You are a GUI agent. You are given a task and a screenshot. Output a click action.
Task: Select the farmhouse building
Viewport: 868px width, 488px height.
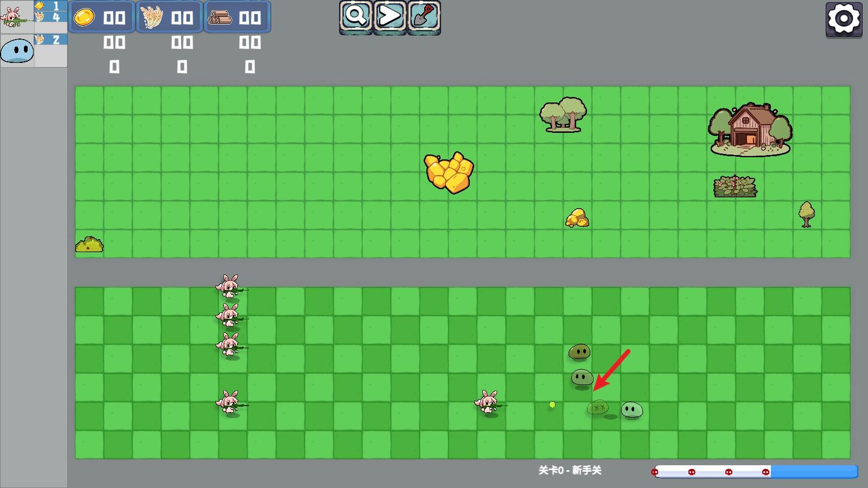(x=750, y=129)
